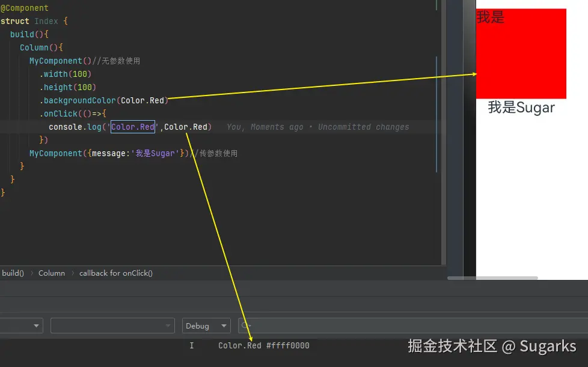Open the empty dropdown left of Debug
The height and width of the screenshot is (367, 588).
(112, 326)
